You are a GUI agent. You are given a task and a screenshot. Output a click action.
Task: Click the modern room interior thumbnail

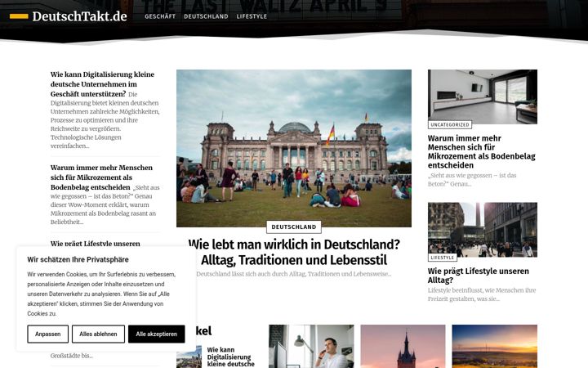tap(483, 96)
